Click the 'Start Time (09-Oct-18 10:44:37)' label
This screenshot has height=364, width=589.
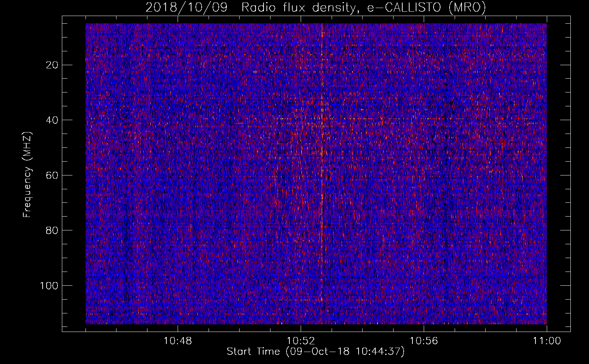coord(316,352)
